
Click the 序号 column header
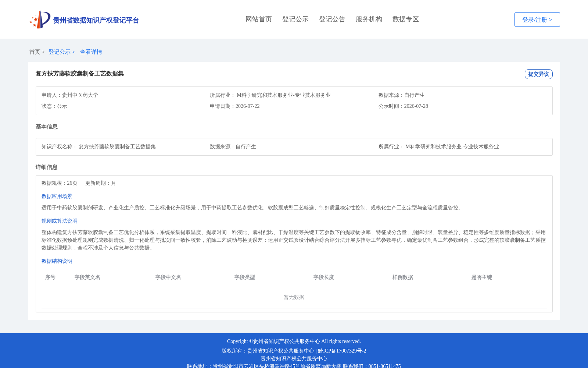[50, 277]
